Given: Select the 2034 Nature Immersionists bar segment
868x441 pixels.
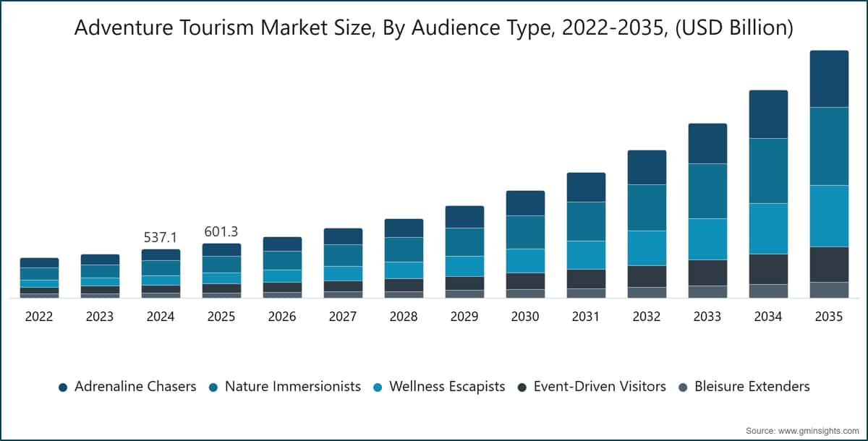Looking at the screenshot, I should [x=768, y=171].
